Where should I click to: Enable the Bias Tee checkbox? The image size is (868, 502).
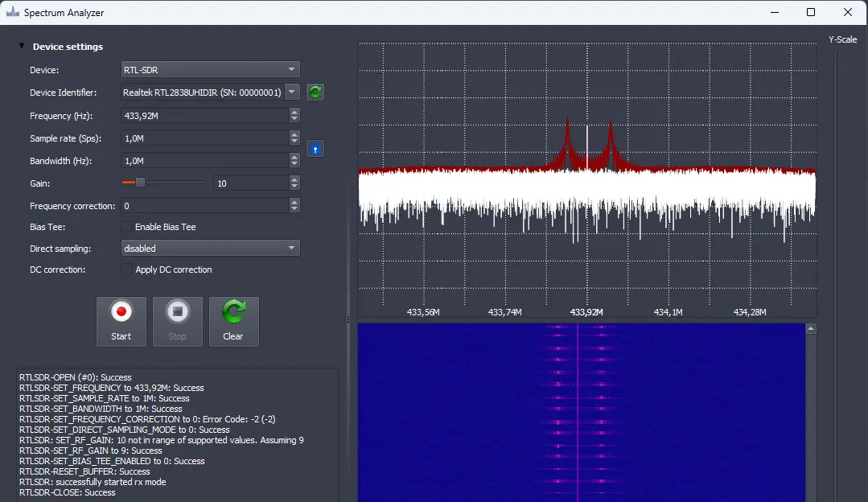click(x=126, y=227)
